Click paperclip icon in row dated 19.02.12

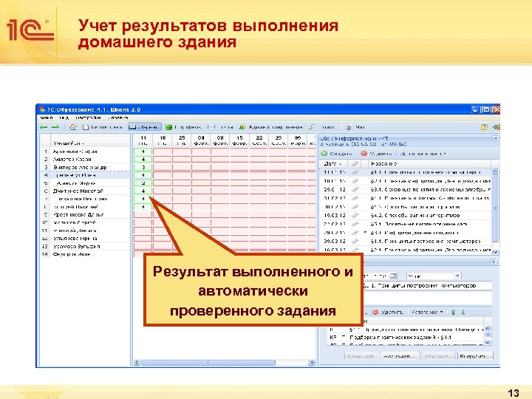point(355,216)
